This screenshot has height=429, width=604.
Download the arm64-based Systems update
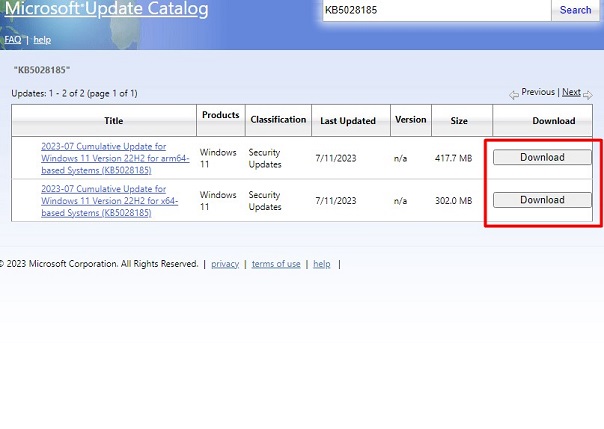click(542, 157)
